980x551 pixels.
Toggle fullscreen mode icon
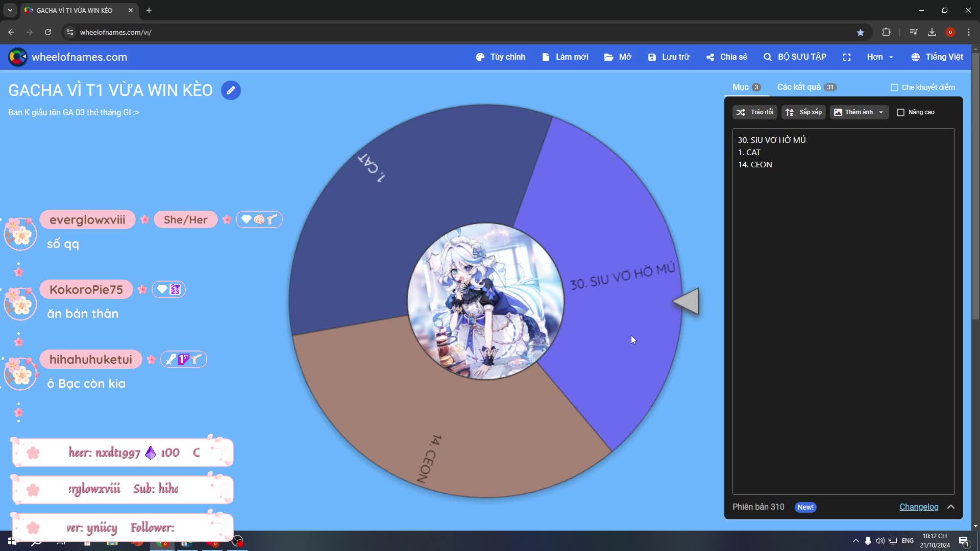[x=847, y=57]
